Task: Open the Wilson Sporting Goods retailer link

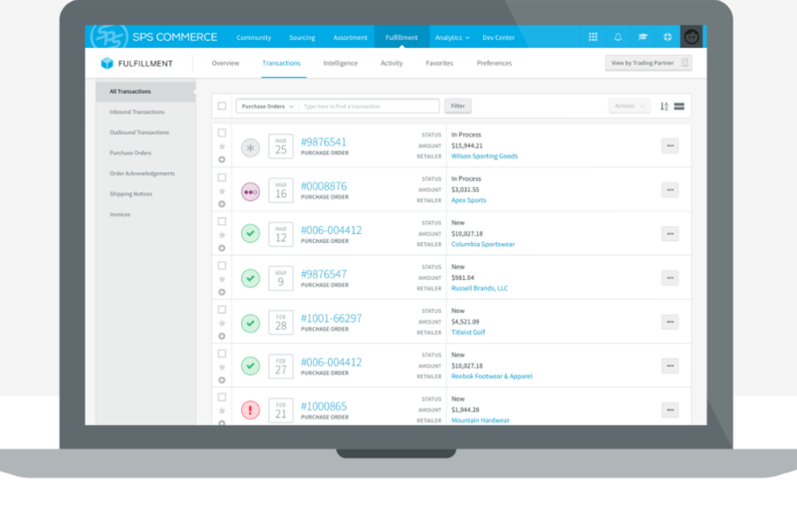Action: tap(484, 156)
